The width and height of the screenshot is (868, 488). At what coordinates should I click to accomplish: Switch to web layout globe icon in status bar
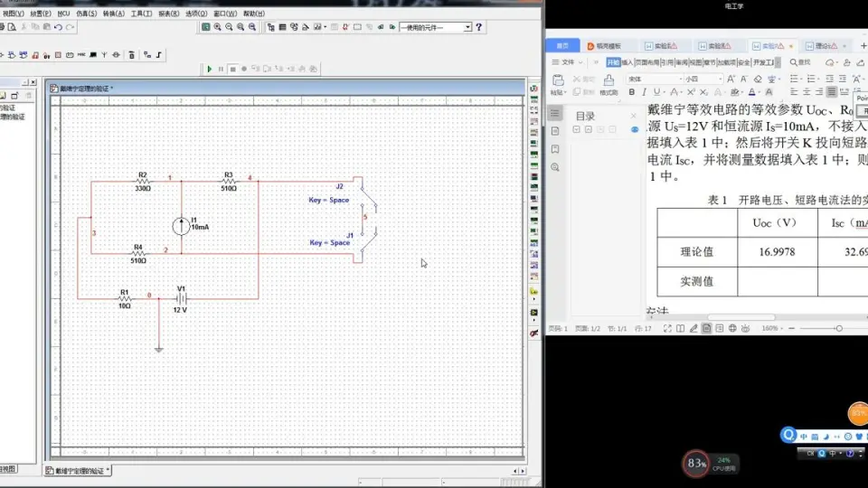click(732, 329)
